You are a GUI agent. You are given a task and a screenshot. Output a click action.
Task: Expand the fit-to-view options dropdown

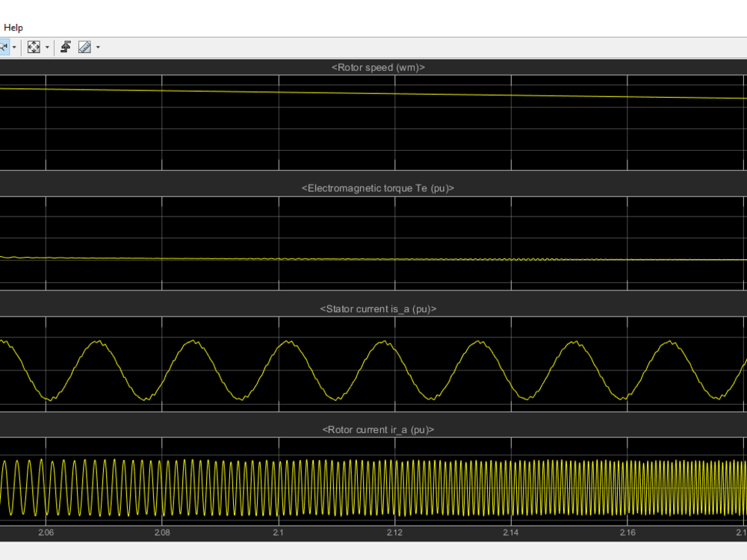click(x=46, y=47)
